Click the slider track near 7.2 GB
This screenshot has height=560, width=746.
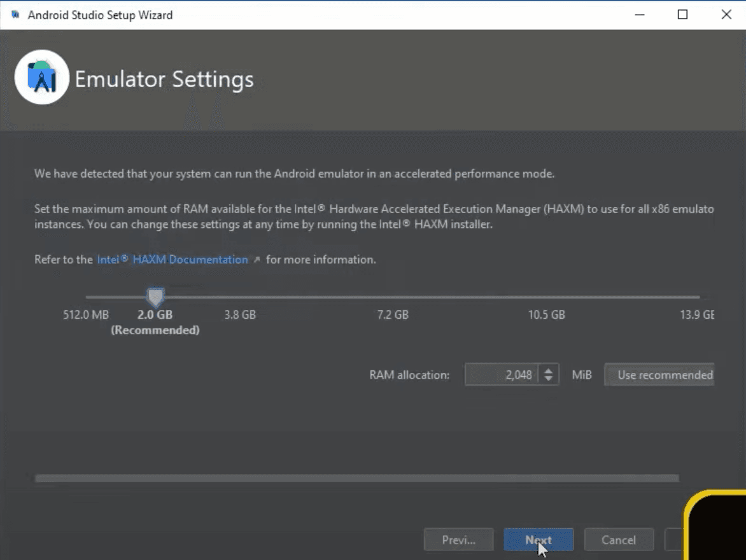tap(393, 297)
